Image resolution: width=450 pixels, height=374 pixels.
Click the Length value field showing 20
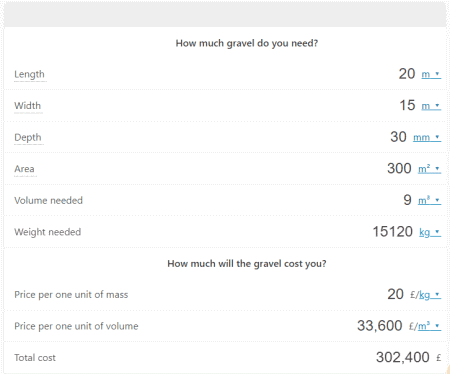(x=407, y=74)
